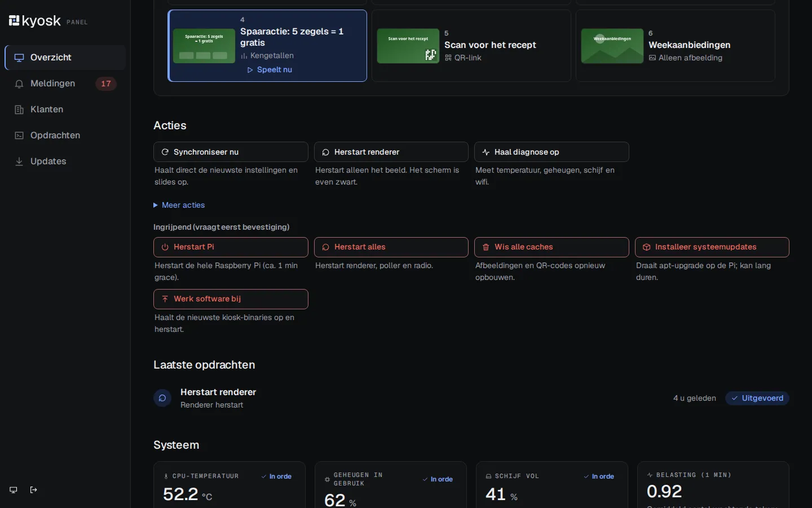The image size is (812, 508).
Task: Click the monitor icon at sidebar bottom
Action: [14, 490]
